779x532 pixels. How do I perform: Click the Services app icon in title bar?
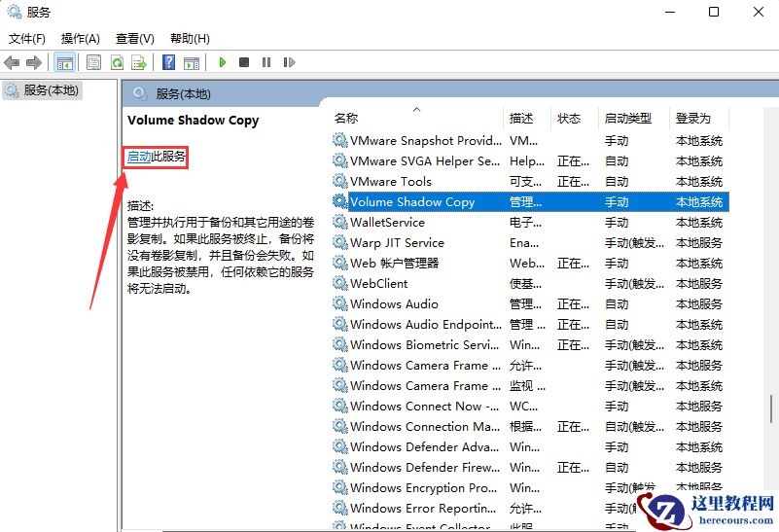pos(15,12)
